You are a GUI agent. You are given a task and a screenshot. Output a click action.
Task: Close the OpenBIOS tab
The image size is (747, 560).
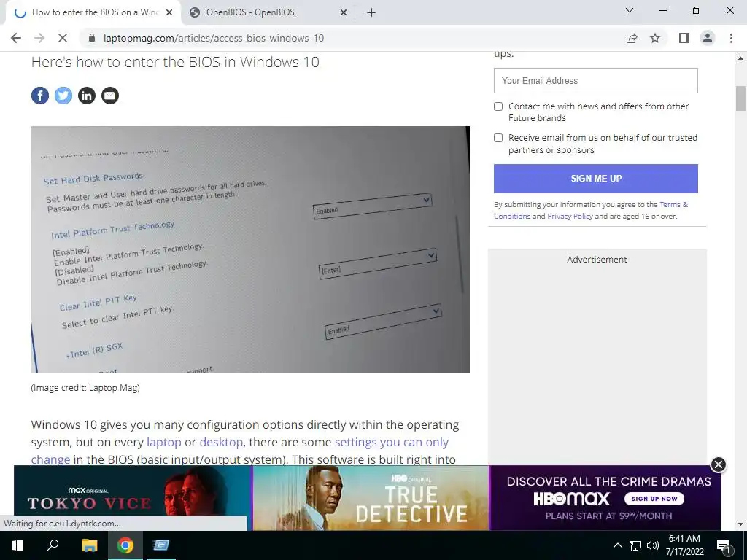[344, 12]
